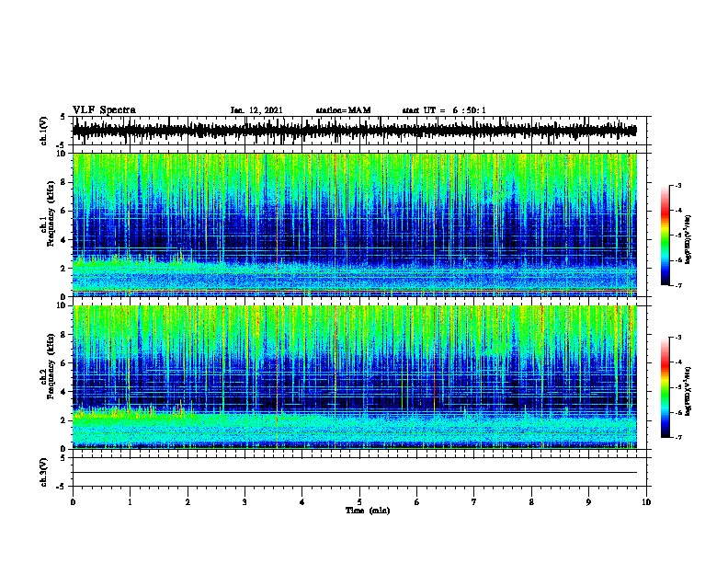
Task: Click the ch.1 "Frequency (kHz)" axis label
Action: pyautogui.click(x=51, y=213)
